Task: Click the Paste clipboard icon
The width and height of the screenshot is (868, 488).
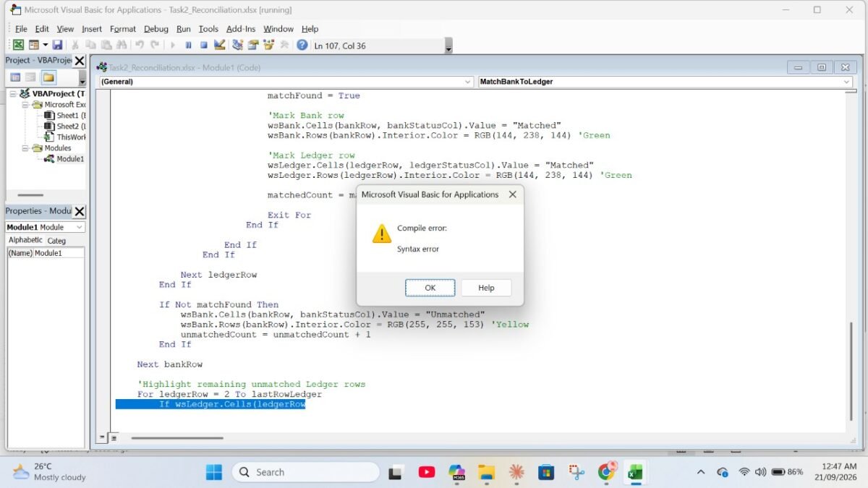Action: coord(106,45)
